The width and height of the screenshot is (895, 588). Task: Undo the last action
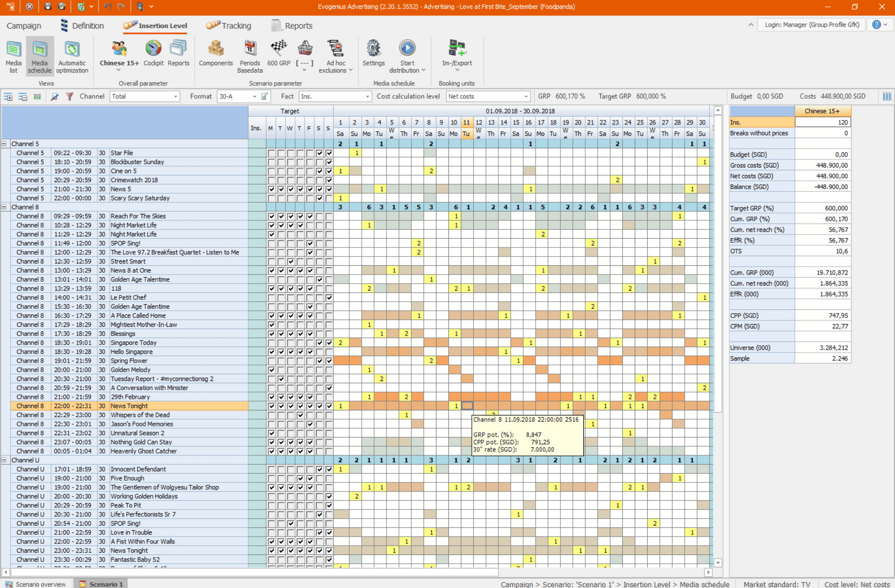[108, 7]
